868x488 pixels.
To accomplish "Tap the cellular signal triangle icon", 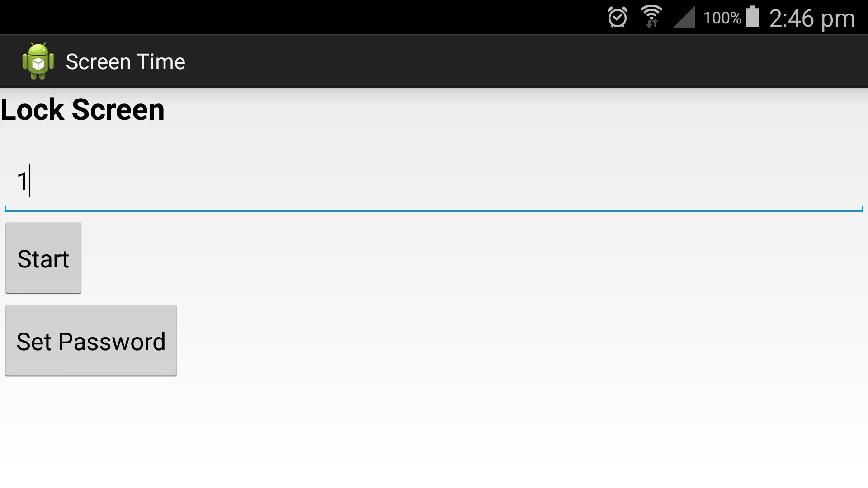I will point(684,18).
